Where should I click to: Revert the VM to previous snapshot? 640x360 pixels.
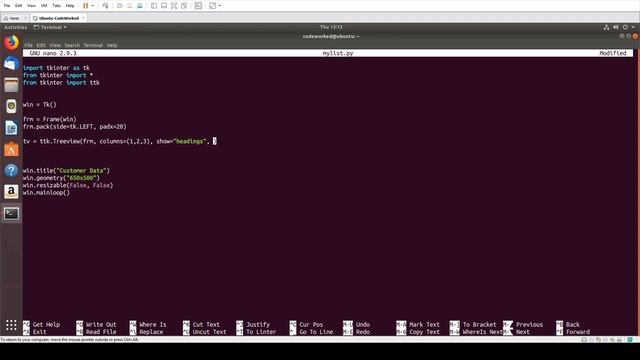tap(130, 6)
